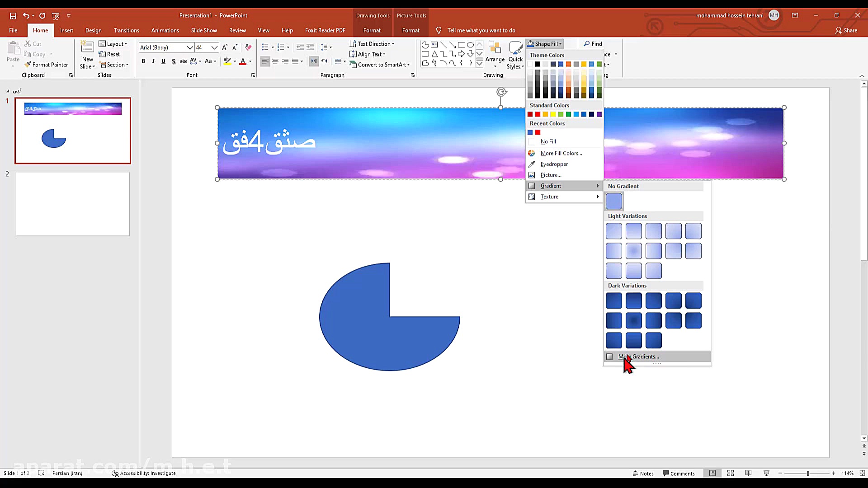Open the font size dropdown

213,47
